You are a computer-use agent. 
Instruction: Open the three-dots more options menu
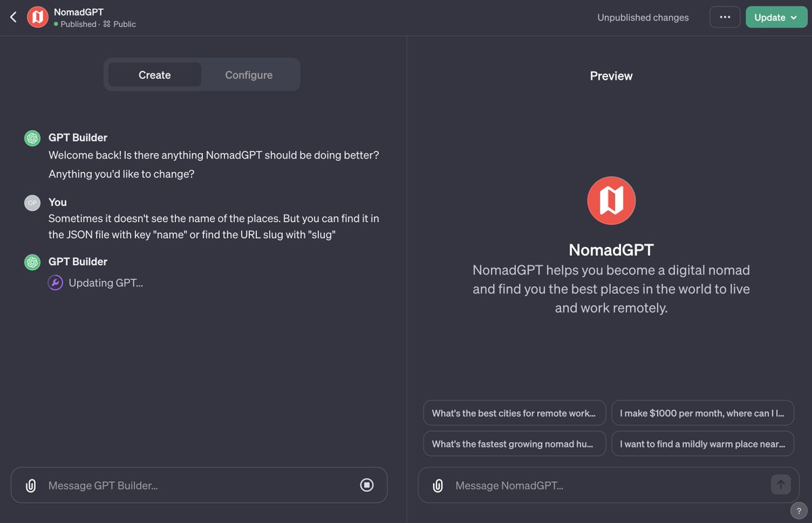pos(725,18)
